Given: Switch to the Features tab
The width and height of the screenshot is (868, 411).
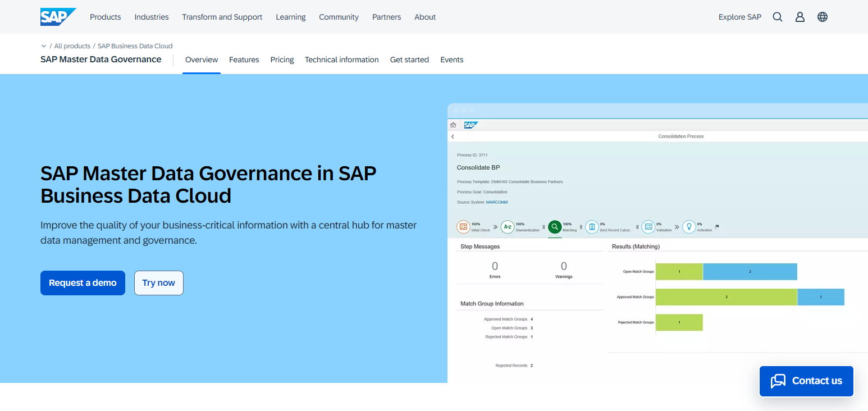Looking at the screenshot, I should pyautogui.click(x=244, y=60).
